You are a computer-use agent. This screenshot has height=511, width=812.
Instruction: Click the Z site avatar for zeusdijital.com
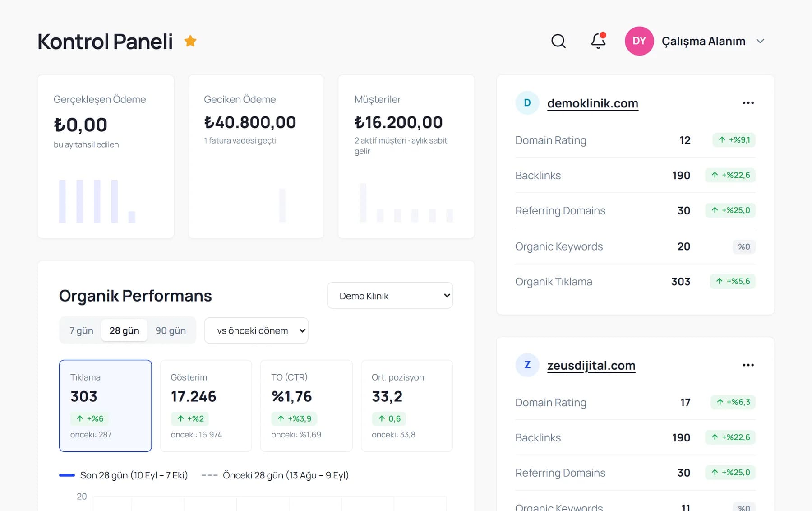[x=527, y=365]
